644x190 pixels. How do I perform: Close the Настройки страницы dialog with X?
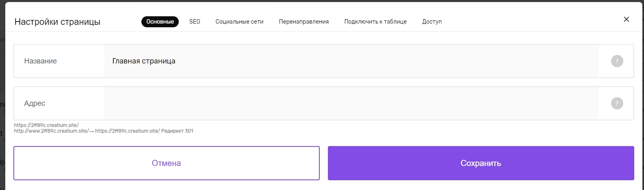tap(626, 19)
